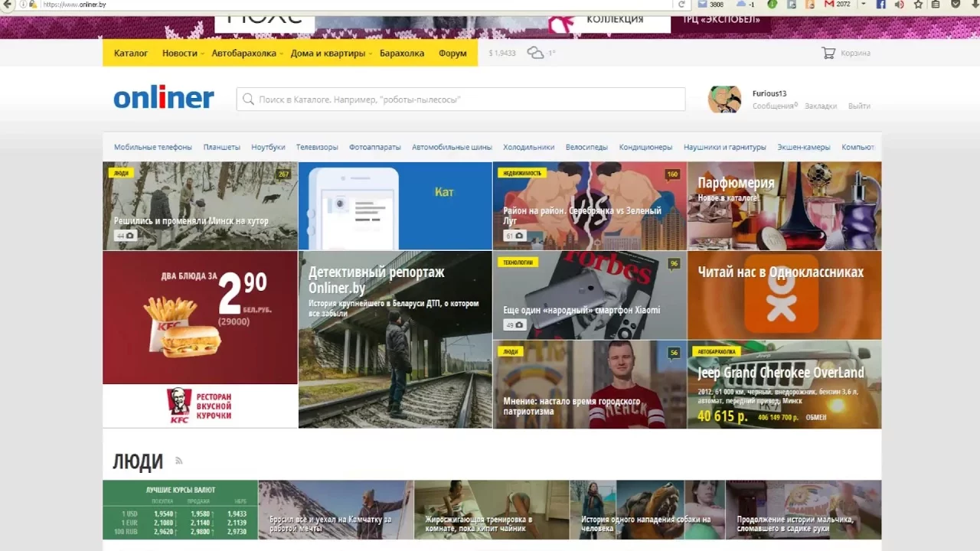Image resolution: width=980 pixels, height=551 pixels.
Task: Open the Барахолка menu item
Action: coord(402,53)
